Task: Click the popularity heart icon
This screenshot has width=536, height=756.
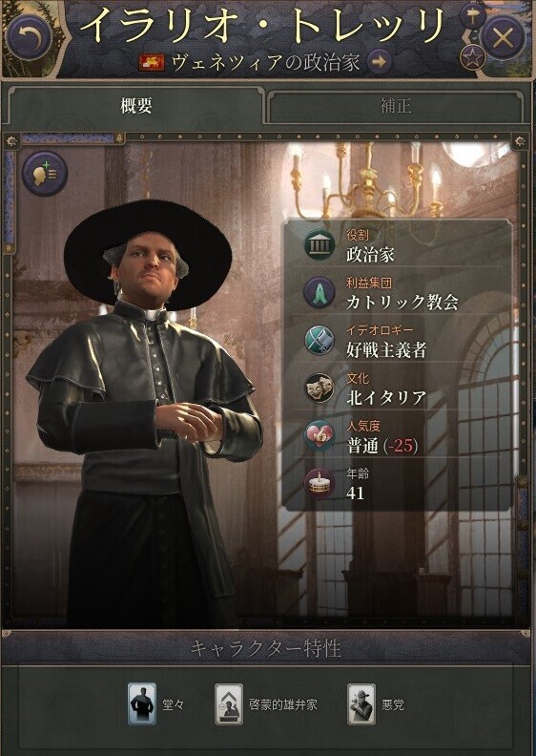Action: 320,435
